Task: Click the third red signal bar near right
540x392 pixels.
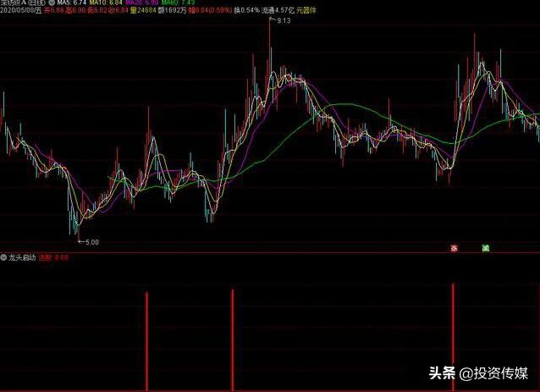Action: 453,337
